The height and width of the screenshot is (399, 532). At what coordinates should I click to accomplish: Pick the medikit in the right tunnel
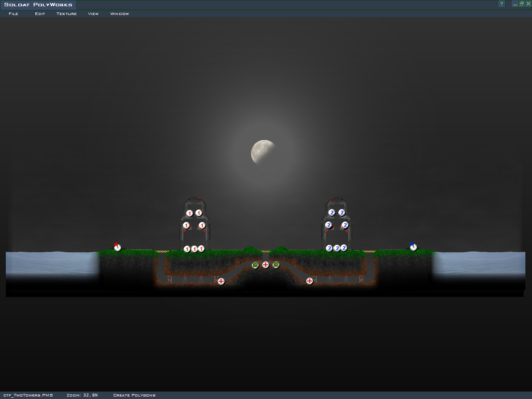tap(310, 281)
